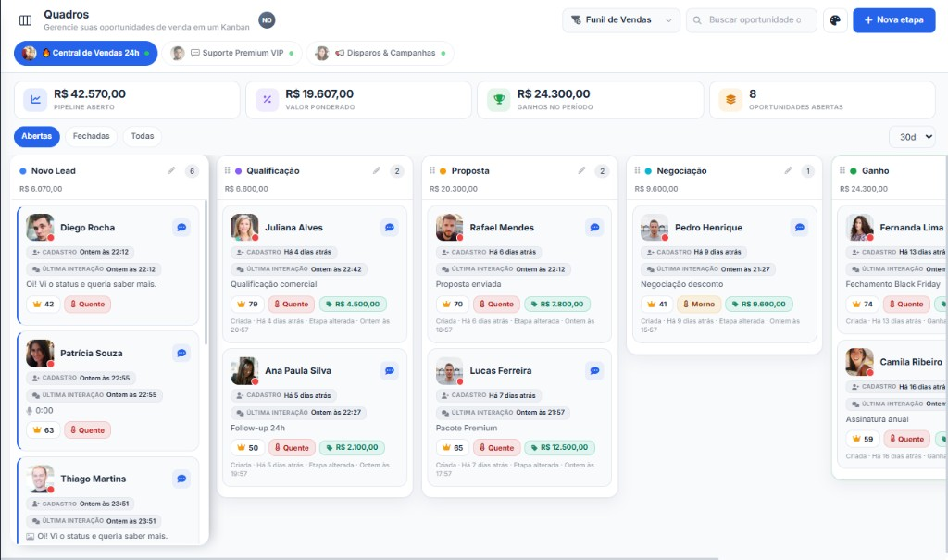The width and height of the screenshot is (948, 560).
Task: Click Fernanda Lima profile photo
Action: click(859, 228)
